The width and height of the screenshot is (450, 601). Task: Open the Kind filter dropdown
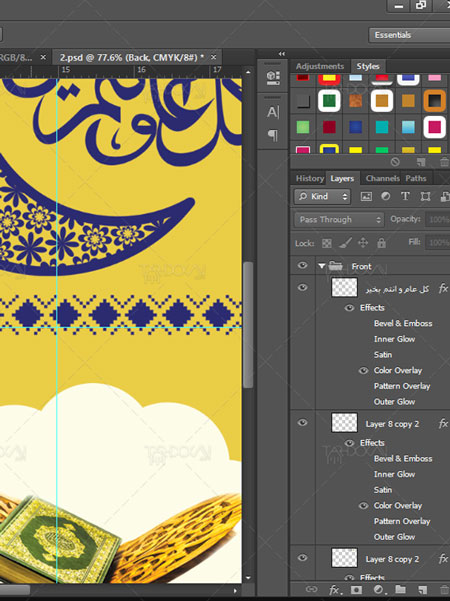click(x=322, y=197)
